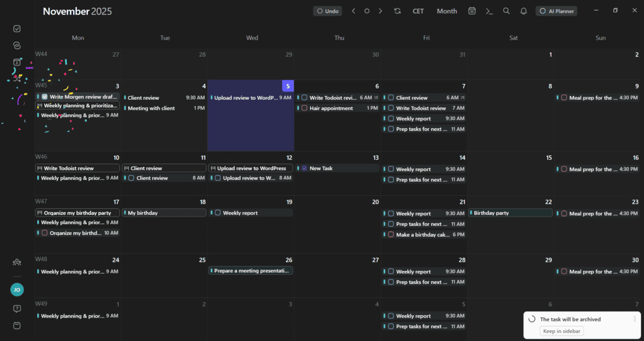Uncheck the completed New Task on Thursday 13
Viewport: 644px width, 341px height.
(x=304, y=169)
